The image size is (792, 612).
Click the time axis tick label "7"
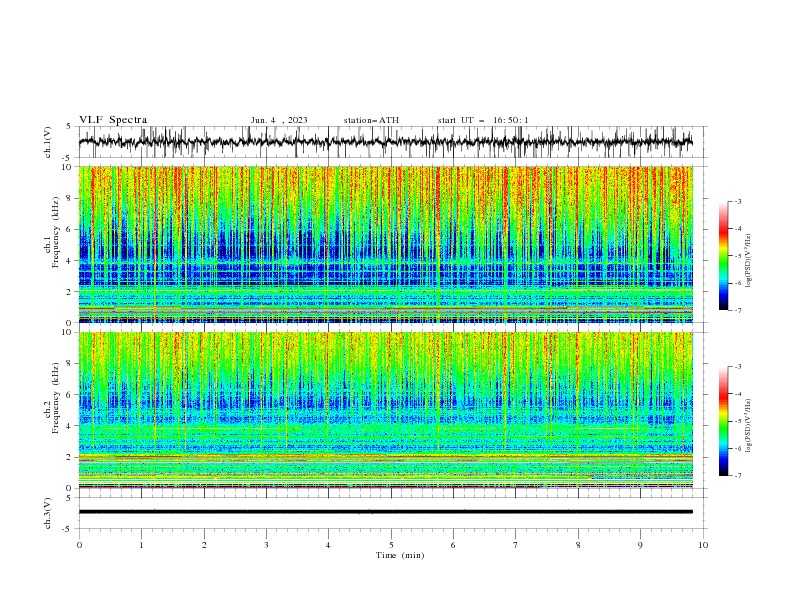pos(516,545)
